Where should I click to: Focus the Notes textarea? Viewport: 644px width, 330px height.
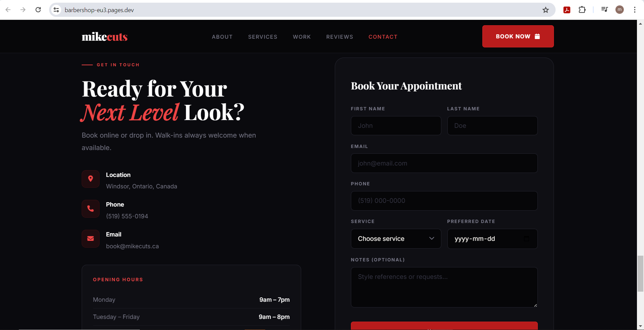point(444,287)
